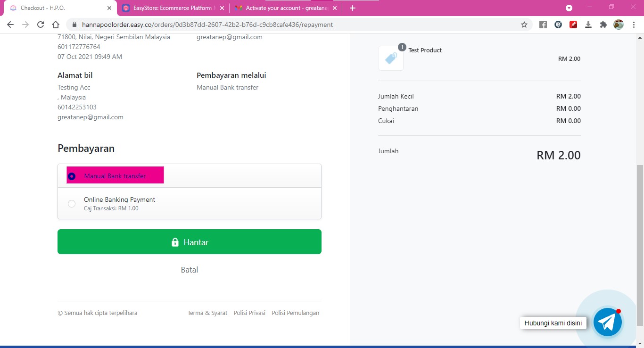This screenshot has width=644, height=348.
Task: Bookmark this page with star icon
Action: pyautogui.click(x=524, y=25)
